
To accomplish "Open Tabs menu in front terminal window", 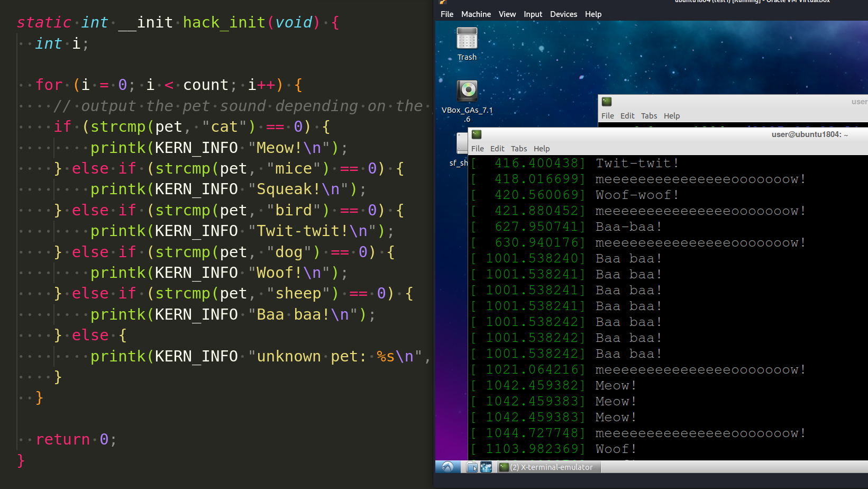I will 519,149.
